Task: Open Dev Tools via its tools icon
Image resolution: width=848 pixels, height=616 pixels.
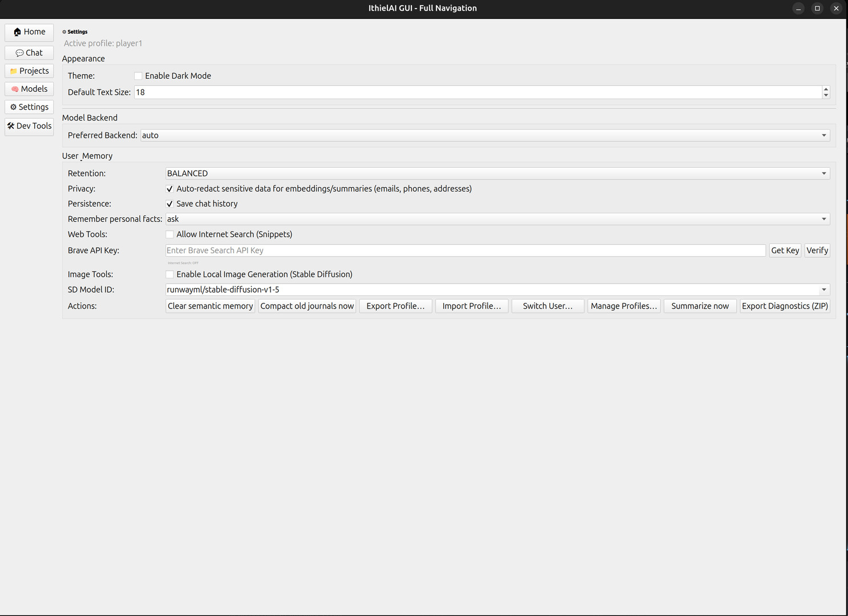Action: point(10,126)
